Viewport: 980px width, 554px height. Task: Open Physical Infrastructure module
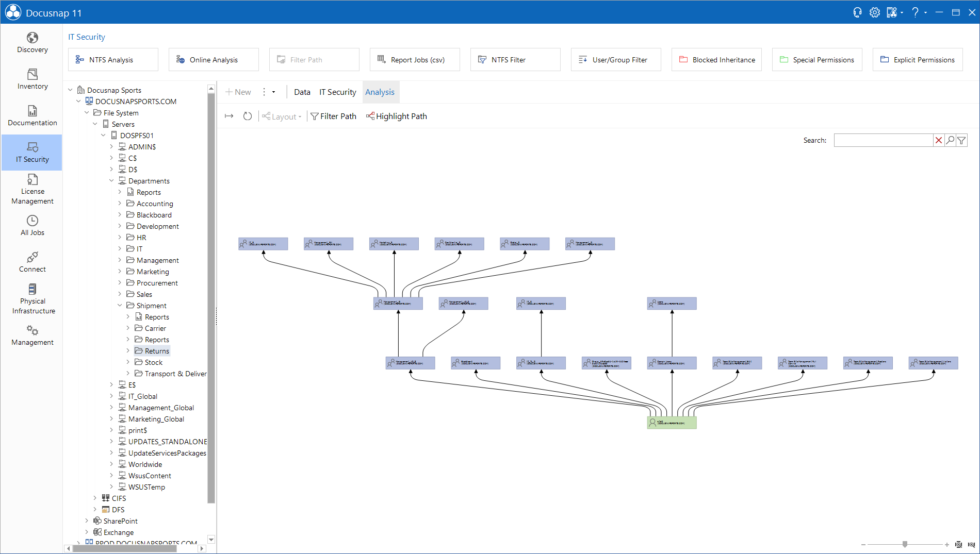point(32,299)
